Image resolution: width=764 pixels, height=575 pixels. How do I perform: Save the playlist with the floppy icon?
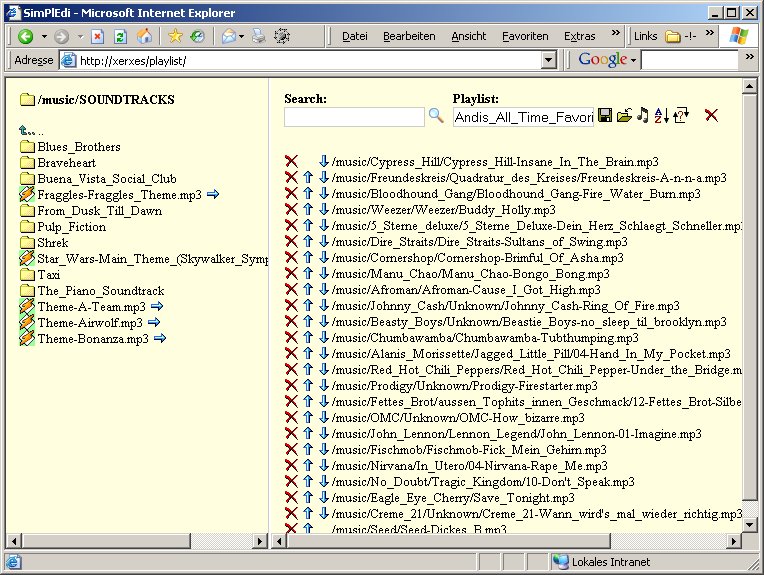point(605,115)
